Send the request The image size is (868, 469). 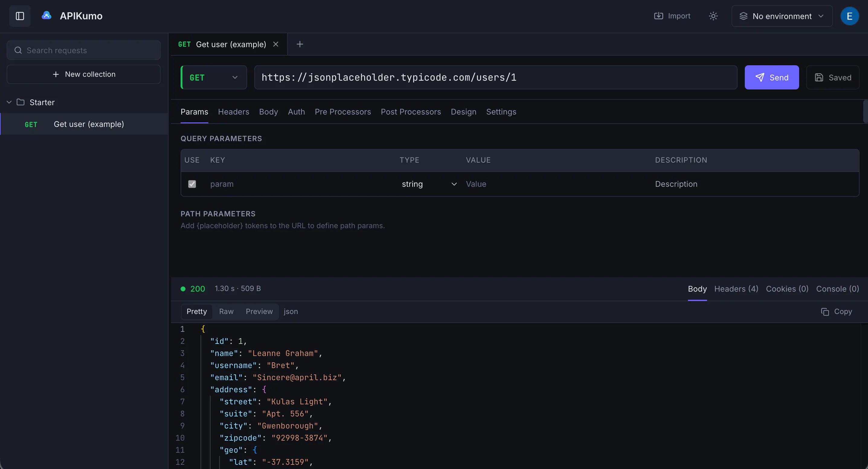(772, 78)
